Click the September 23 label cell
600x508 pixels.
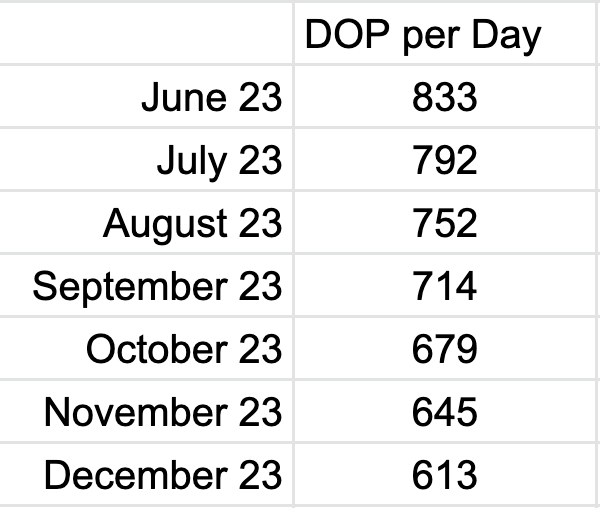point(145,285)
